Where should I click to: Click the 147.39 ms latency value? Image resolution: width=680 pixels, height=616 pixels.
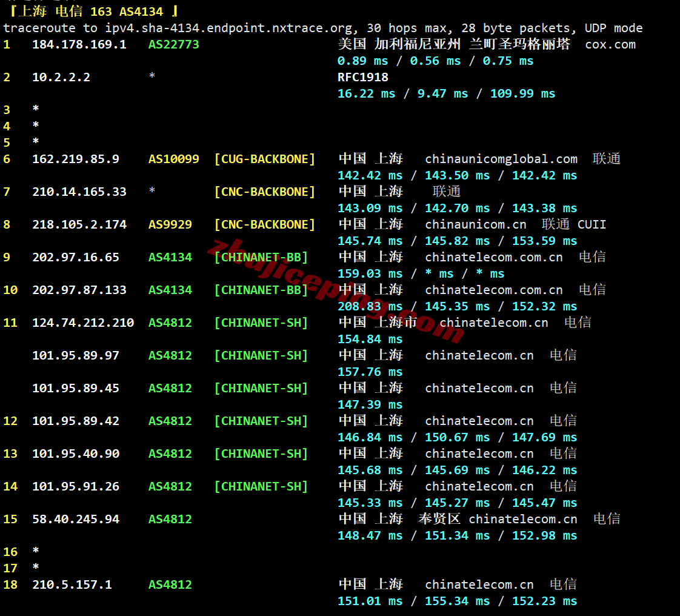[370, 405]
